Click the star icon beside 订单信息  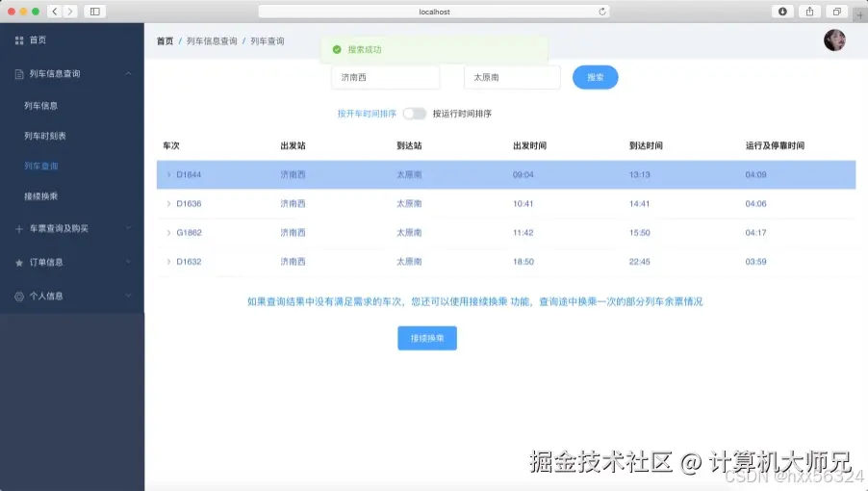pyautogui.click(x=19, y=263)
